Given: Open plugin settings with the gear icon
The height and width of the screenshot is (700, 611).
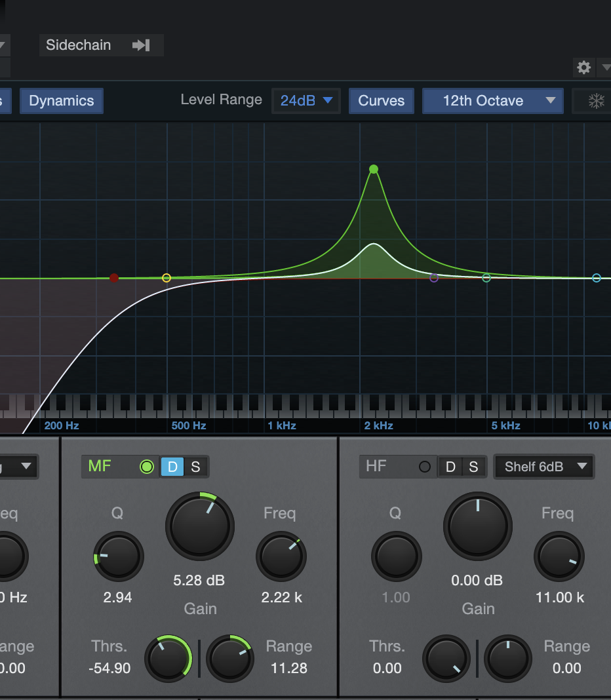Looking at the screenshot, I should pos(583,68).
